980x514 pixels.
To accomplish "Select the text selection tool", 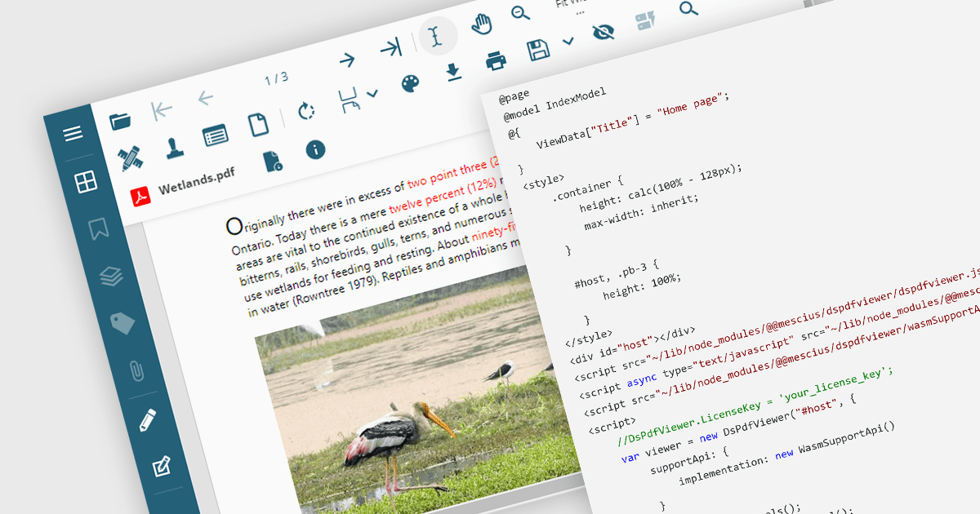I will point(438,37).
